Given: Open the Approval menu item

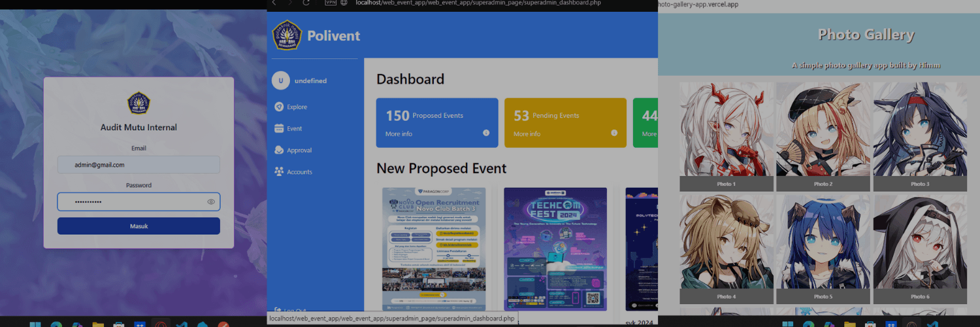Looking at the screenshot, I should tap(299, 150).
